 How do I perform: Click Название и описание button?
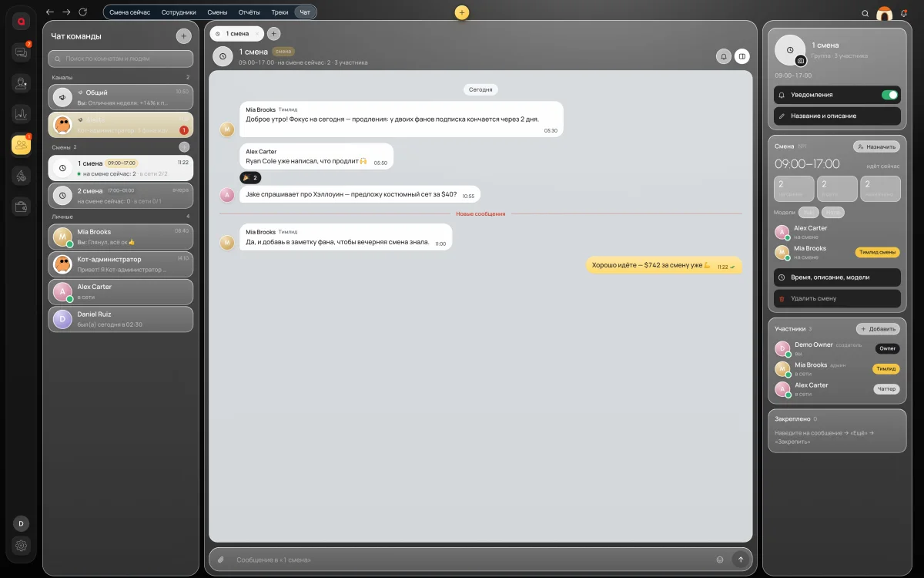[837, 116]
